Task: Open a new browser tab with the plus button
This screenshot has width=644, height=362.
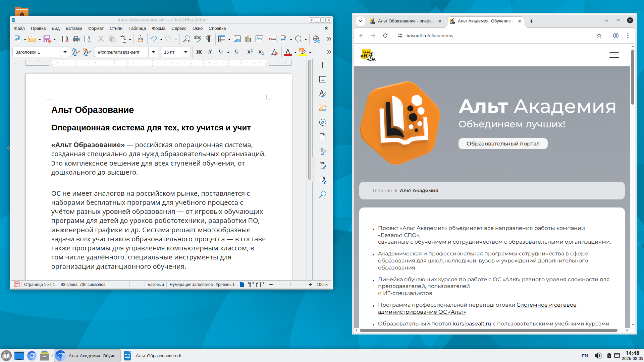Action: click(532, 21)
